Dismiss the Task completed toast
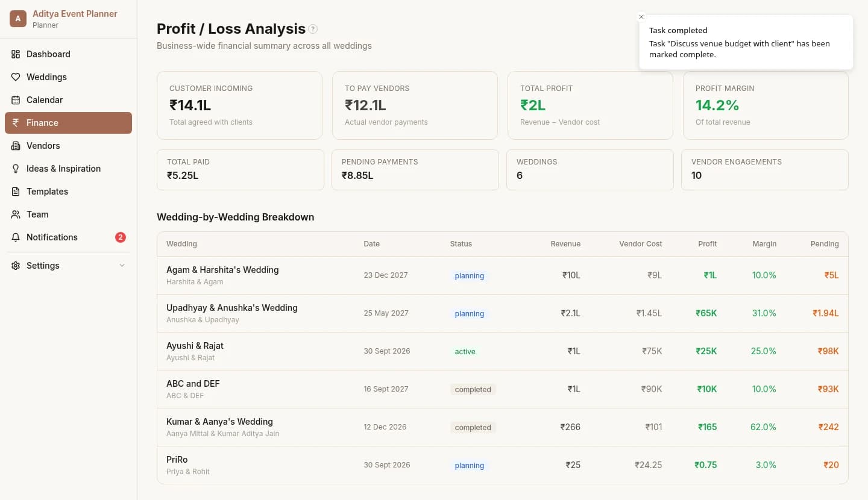Screen dimensions: 868x500 pyautogui.click(x=641, y=17)
